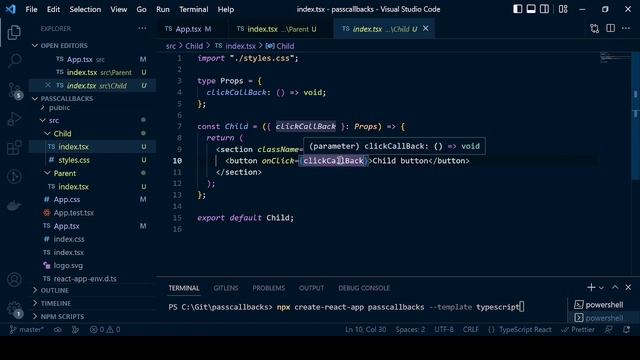Click errors and warnings count in status bar
The width and height of the screenshot is (640, 360).
[105, 329]
